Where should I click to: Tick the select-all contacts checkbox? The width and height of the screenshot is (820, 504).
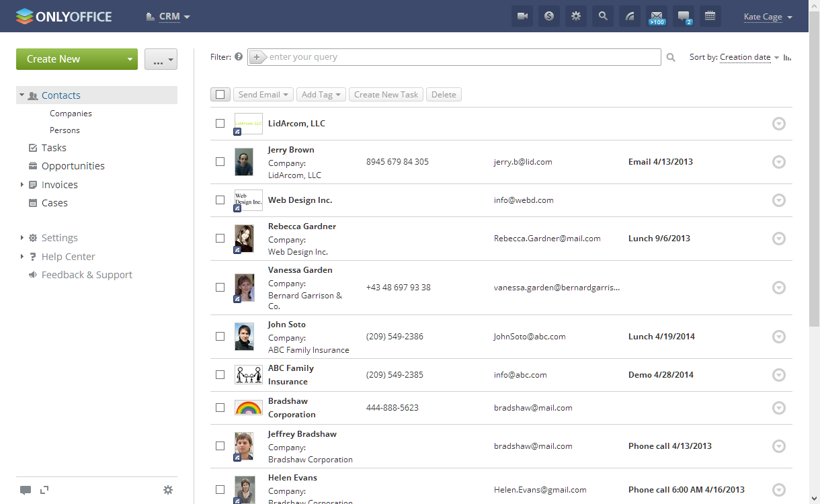220,95
